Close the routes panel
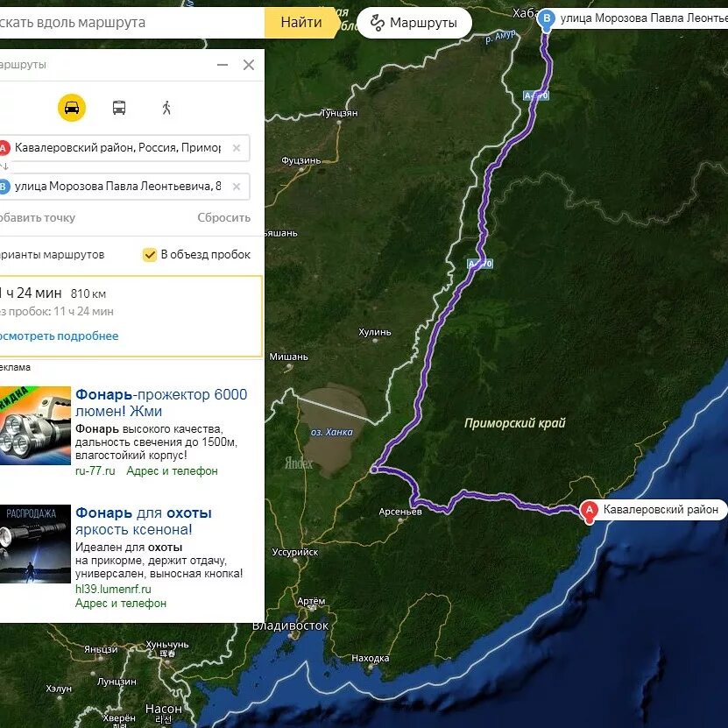This screenshot has height=728, width=728. point(249,65)
